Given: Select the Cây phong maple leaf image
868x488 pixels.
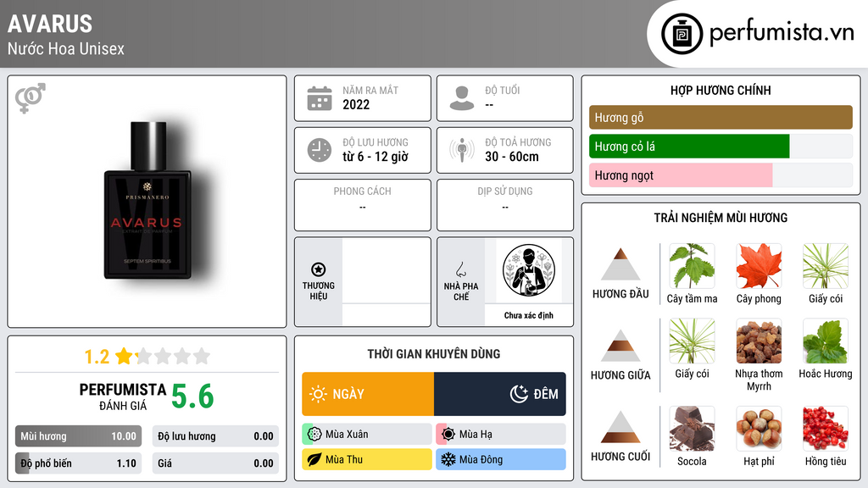Looking at the screenshot, I should point(759,266).
